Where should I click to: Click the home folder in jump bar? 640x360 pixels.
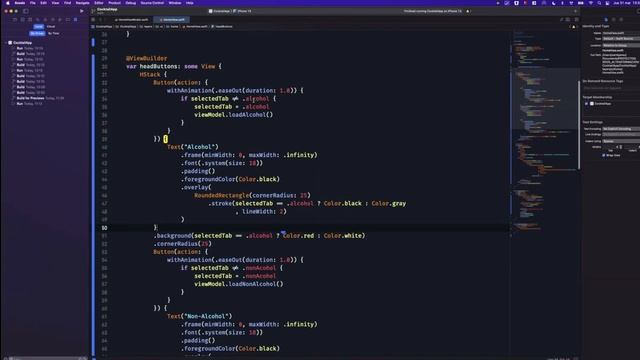coord(172,27)
